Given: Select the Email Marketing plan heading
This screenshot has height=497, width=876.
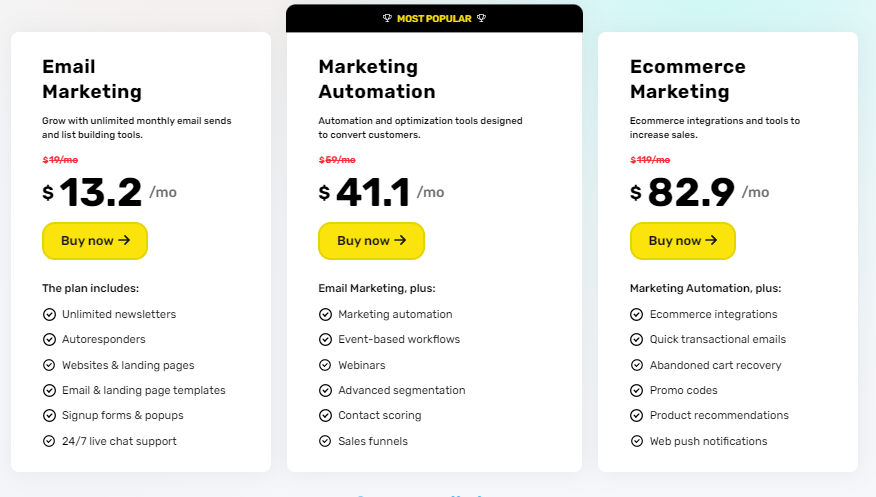Looking at the screenshot, I should tap(92, 79).
